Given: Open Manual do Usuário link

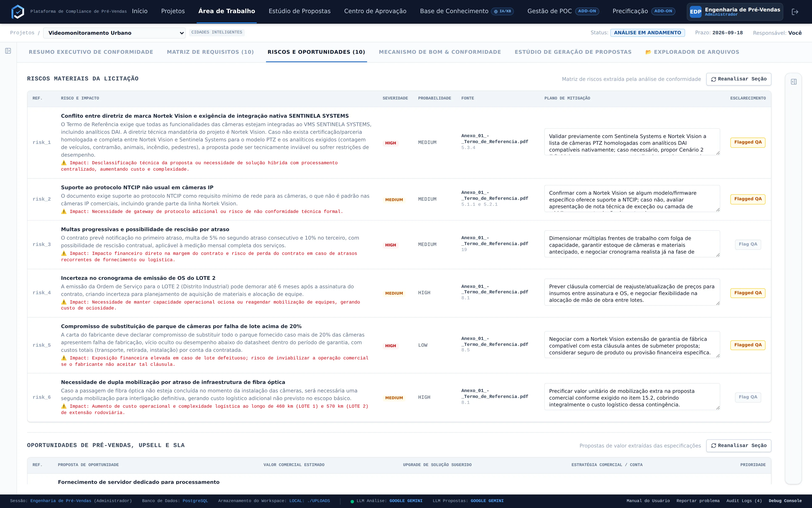Looking at the screenshot, I should click(x=648, y=501).
